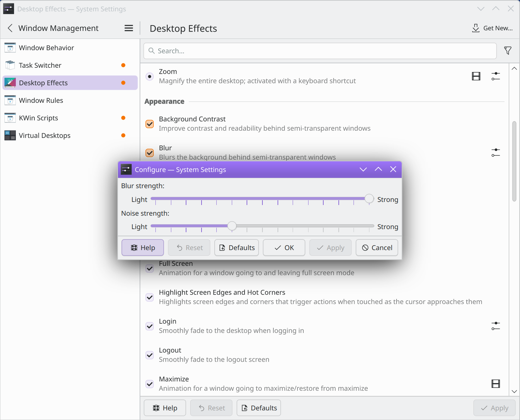Click the Window Behavior sidebar icon
Viewport: 520px width, 420px height.
pos(10,48)
